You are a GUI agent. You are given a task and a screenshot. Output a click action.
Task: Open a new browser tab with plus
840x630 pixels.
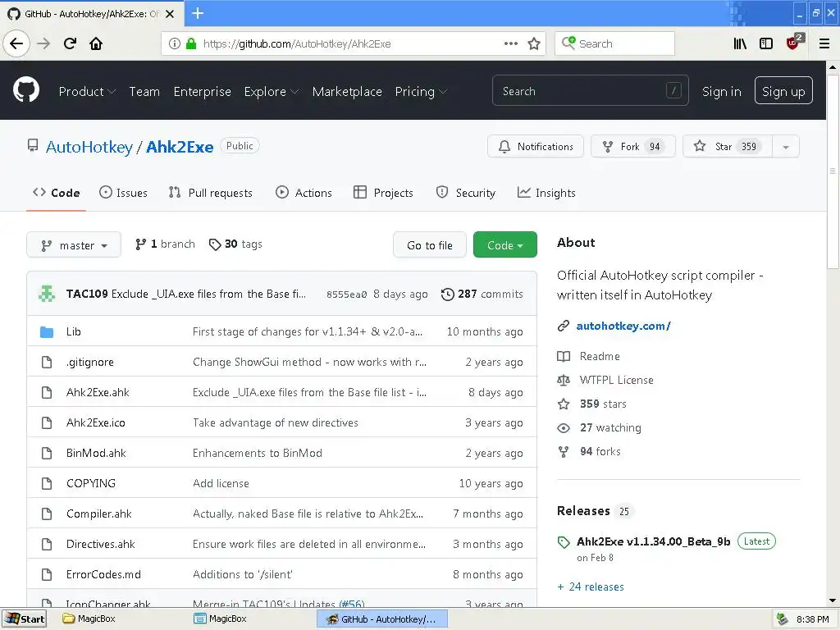coord(198,13)
